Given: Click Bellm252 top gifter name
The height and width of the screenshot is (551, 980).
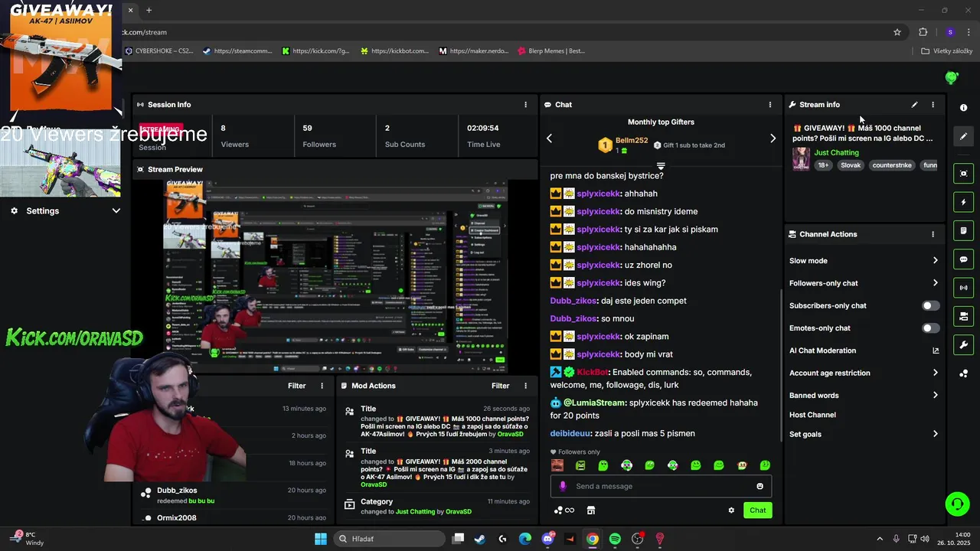Looking at the screenshot, I should tap(632, 140).
